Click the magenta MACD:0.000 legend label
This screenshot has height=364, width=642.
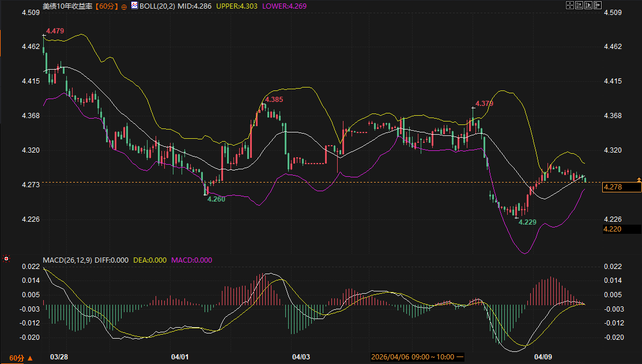191,260
